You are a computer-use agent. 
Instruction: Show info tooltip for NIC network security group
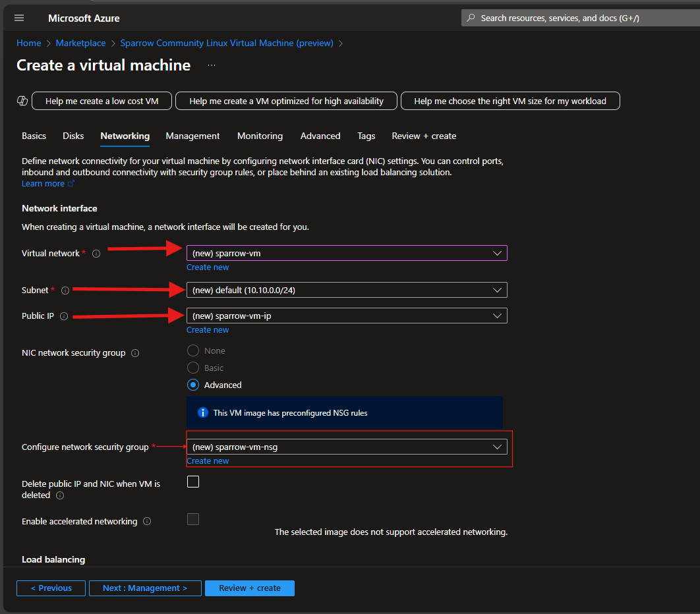click(135, 353)
